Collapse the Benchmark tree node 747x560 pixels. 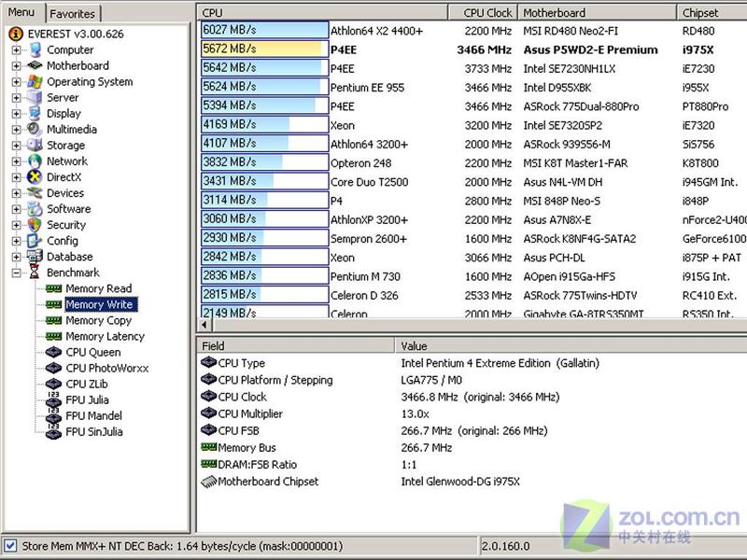(x=16, y=273)
